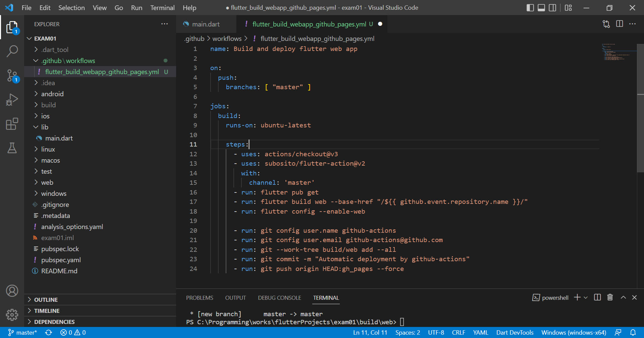The width and height of the screenshot is (644, 338).
Task: Toggle bottom panel layout icon
Action: coord(541,8)
